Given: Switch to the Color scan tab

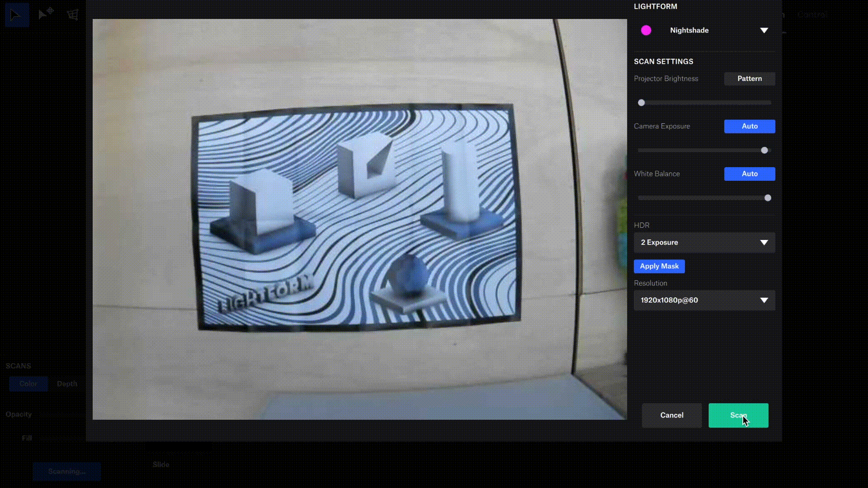Looking at the screenshot, I should (28, 384).
